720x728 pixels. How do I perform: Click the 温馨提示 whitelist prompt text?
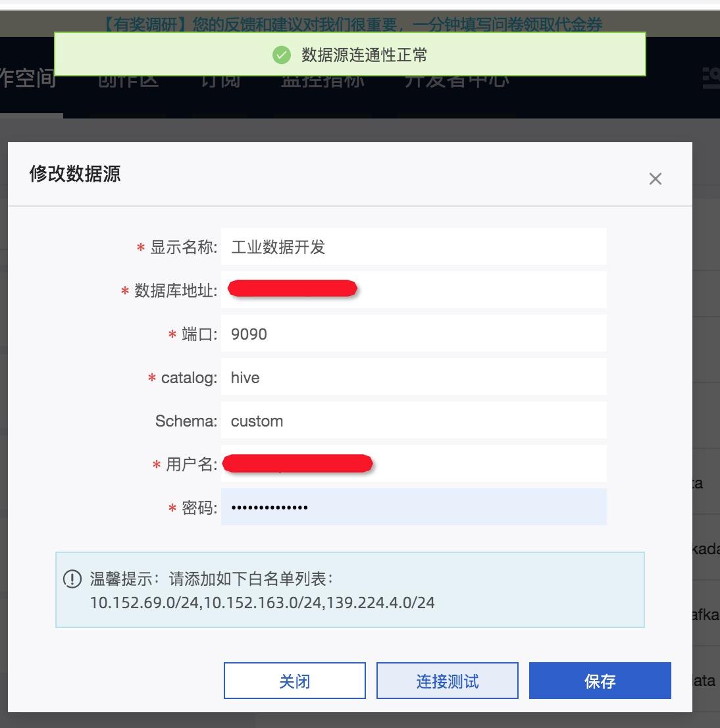point(212,579)
